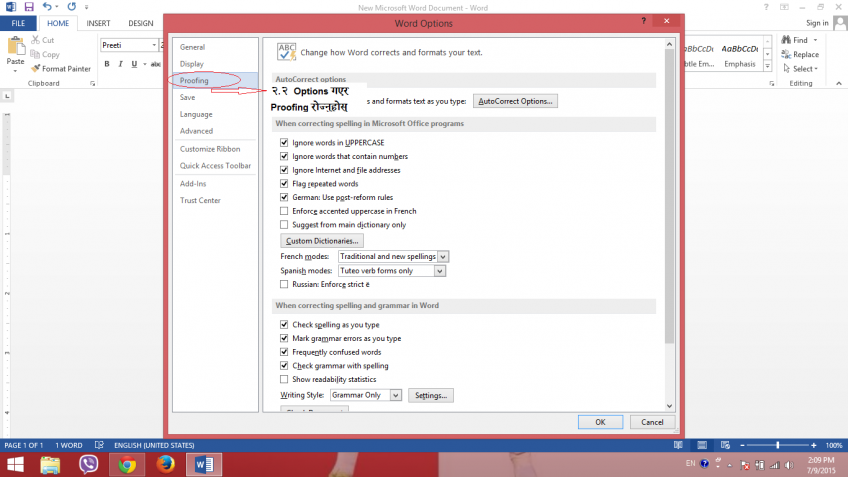Click the Cut scissors icon
The width and height of the screenshot is (848, 477).
35,40
